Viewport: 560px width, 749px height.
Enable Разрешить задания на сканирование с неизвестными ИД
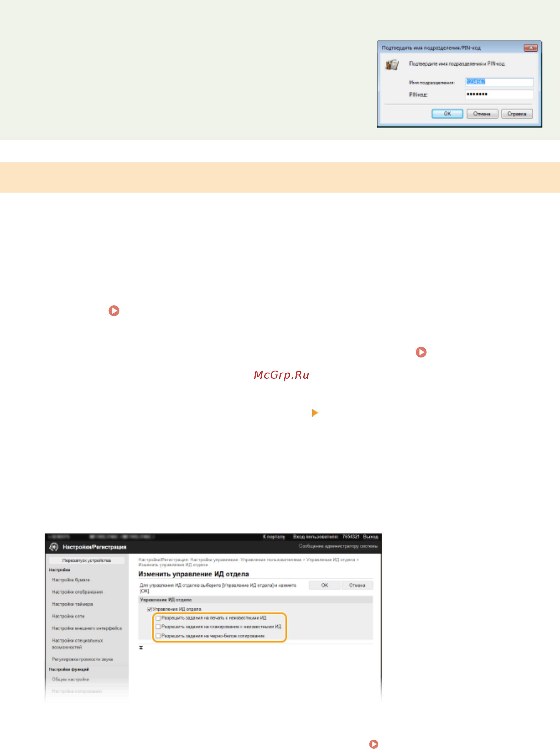tap(158, 627)
